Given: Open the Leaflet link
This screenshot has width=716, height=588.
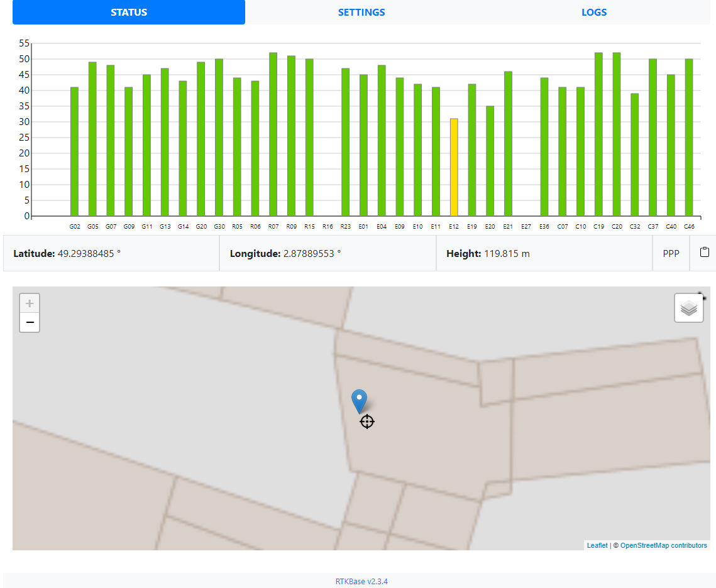Looking at the screenshot, I should pos(597,545).
